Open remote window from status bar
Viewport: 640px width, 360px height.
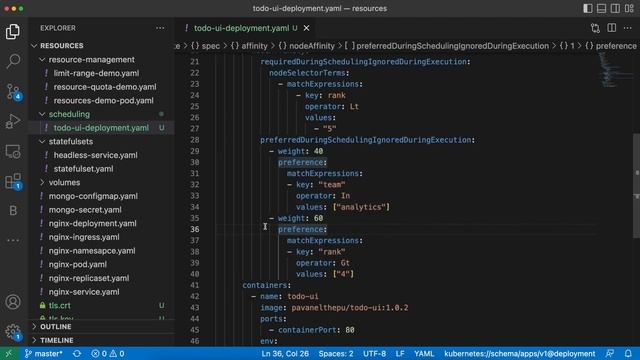click(9, 353)
